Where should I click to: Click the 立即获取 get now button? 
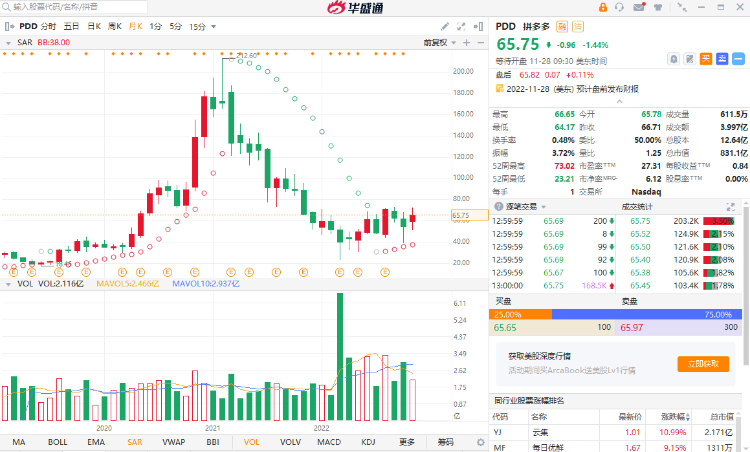click(703, 364)
